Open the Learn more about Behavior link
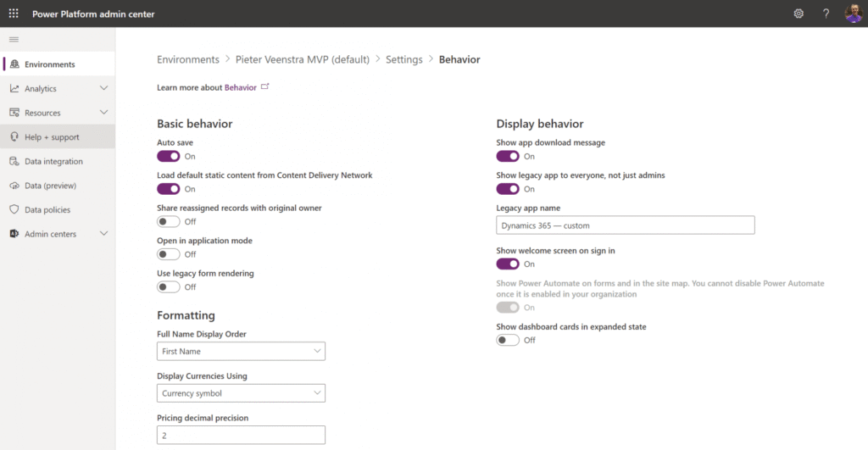 240,87
